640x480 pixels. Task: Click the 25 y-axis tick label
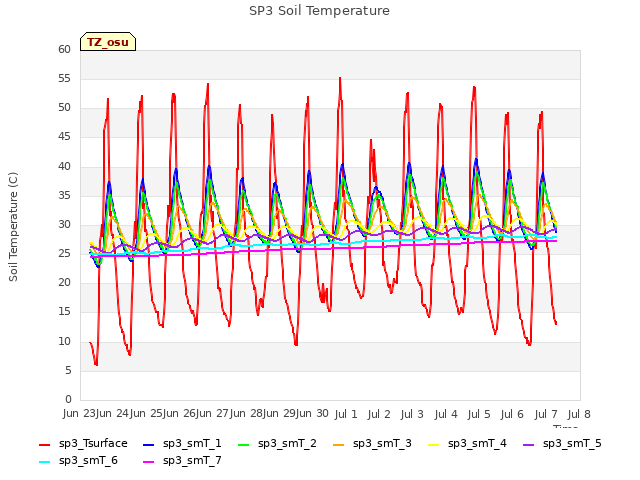(64, 253)
